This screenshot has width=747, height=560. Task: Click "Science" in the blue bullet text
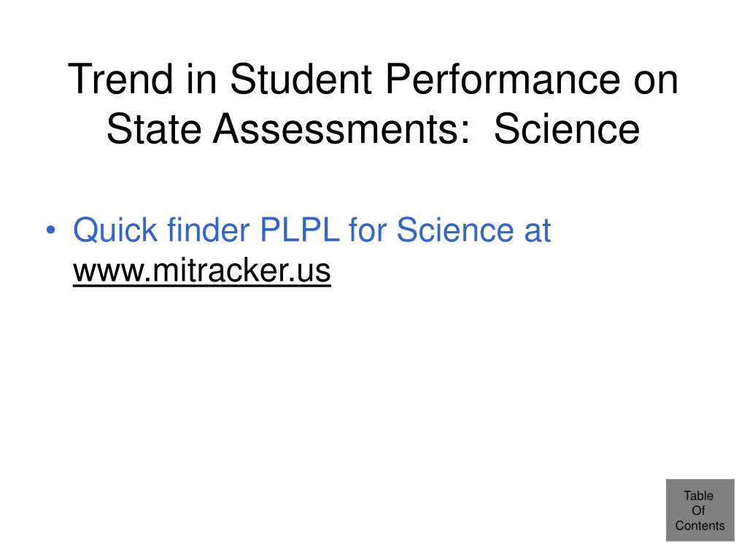pyautogui.click(x=455, y=230)
